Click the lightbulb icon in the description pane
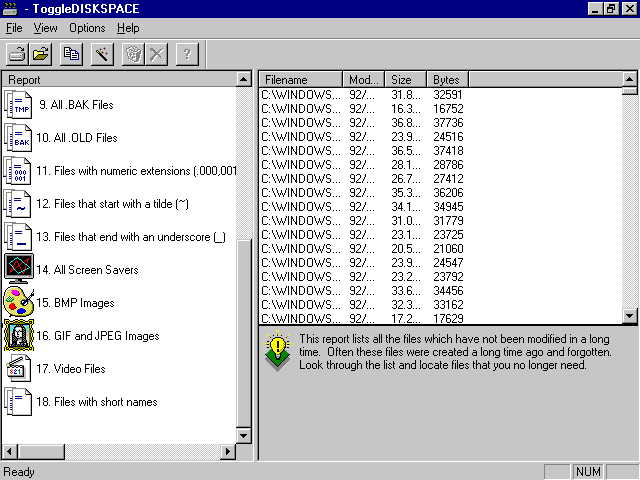Screen dimensions: 640x480 point(277,349)
